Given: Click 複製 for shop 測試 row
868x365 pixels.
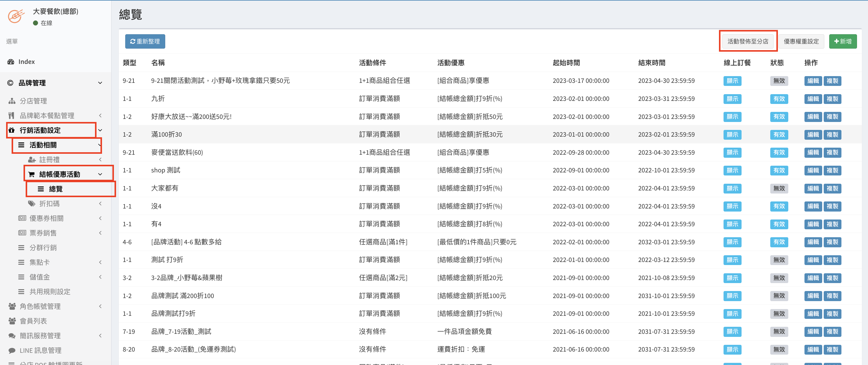Looking at the screenshot, I should click(x=832, y=170).
